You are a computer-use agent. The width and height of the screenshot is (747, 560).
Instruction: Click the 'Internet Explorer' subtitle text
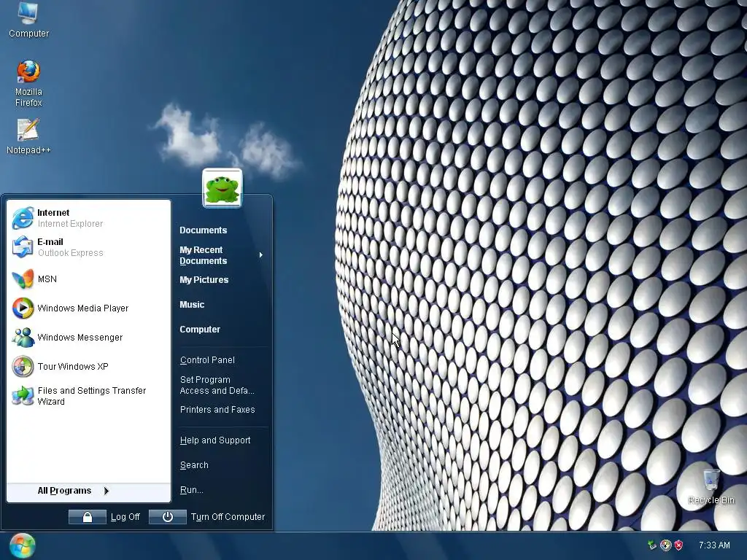70,224
